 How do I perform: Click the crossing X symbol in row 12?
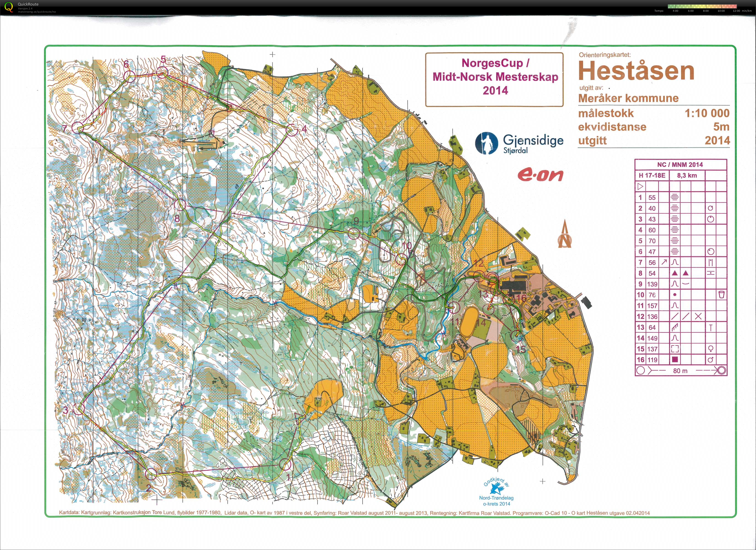tap(698, 316)
